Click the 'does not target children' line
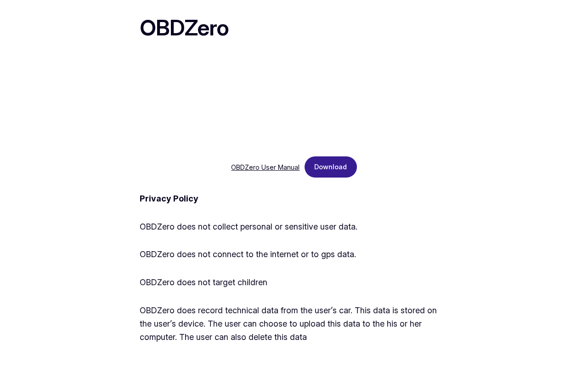This screenshot has height=368, width=588. 203,282
